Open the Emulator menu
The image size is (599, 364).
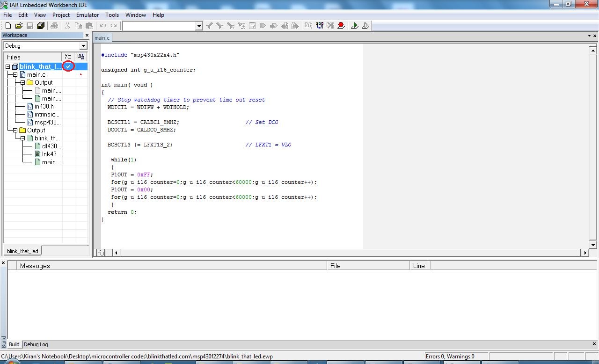pos(88,15)
